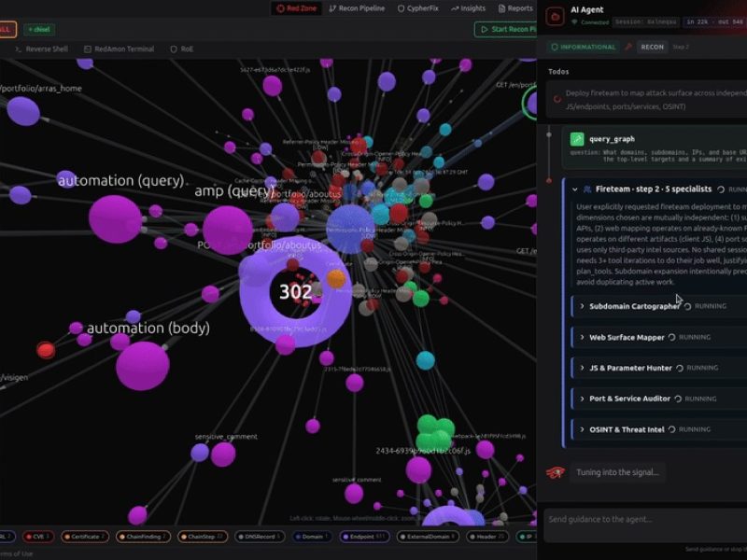Open the Reports tab

(x=515, y=8)
